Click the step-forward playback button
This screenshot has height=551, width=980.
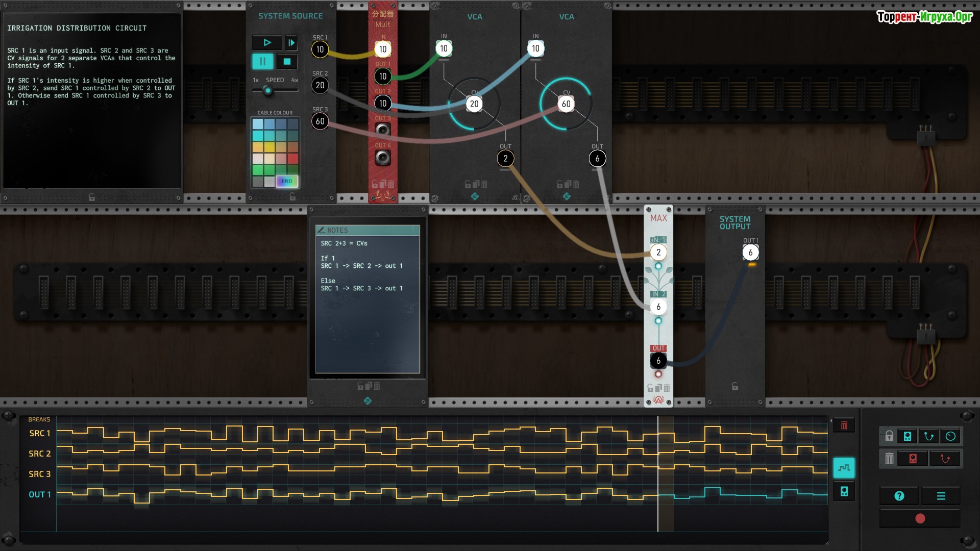tap(291, 43)
